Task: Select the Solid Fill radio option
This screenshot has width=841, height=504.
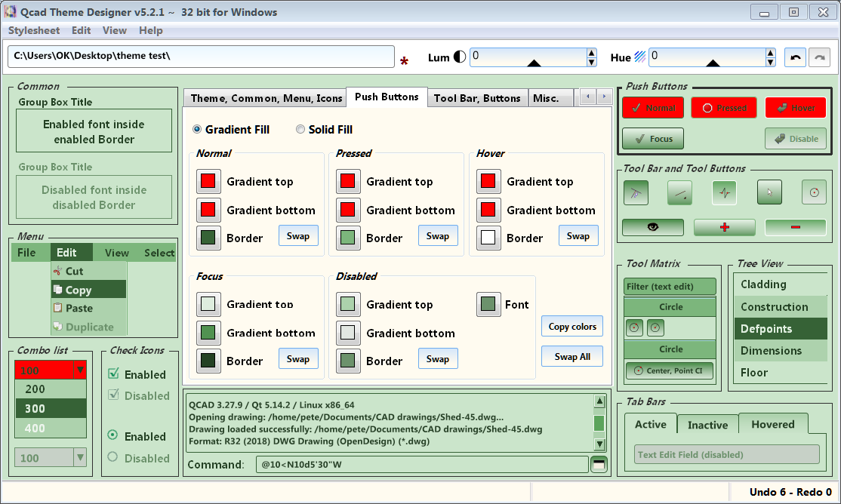Action: [300, 130]
